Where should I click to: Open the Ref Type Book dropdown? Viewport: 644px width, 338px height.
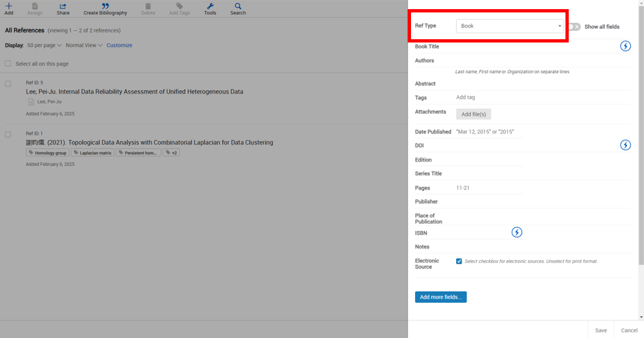(509, 26)
